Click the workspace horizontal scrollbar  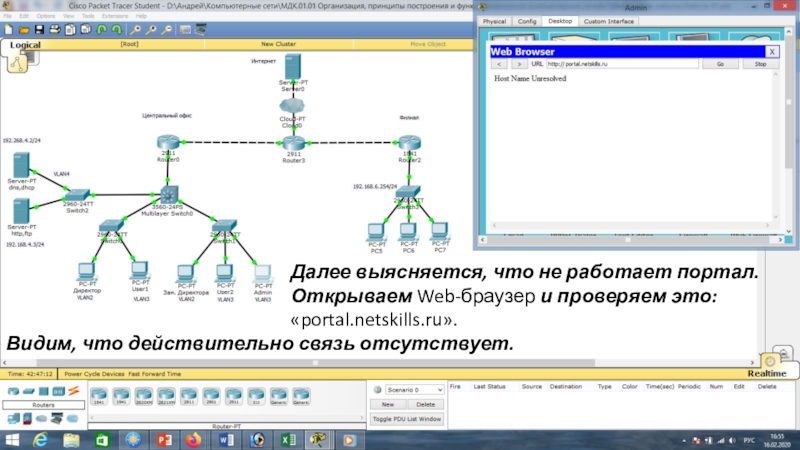315,363
